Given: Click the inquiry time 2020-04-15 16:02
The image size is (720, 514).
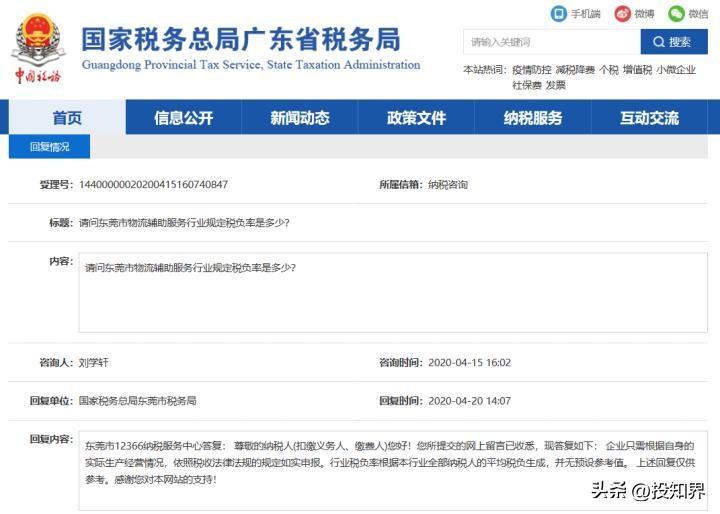Looking at the screenshot, I should [469, 362].
